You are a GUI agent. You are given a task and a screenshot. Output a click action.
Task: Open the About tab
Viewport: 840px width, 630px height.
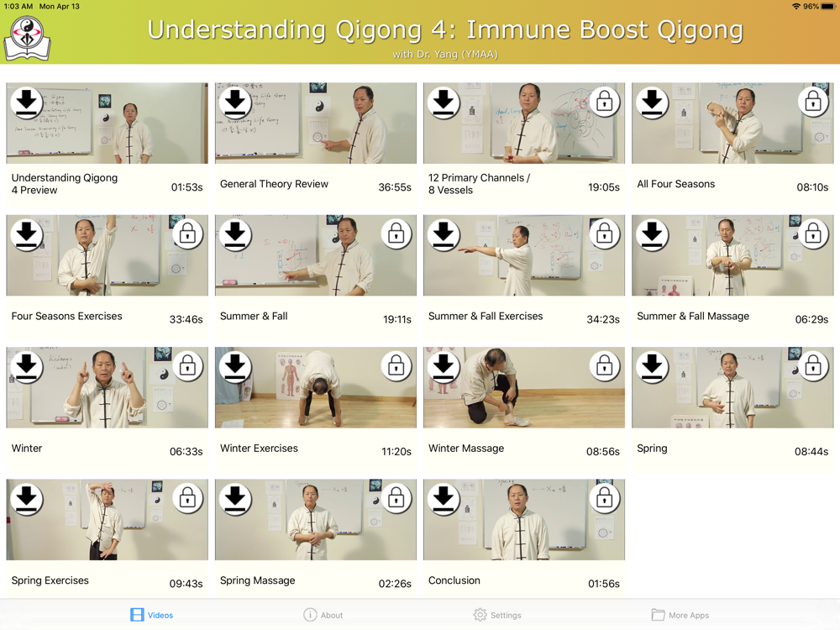323,615
